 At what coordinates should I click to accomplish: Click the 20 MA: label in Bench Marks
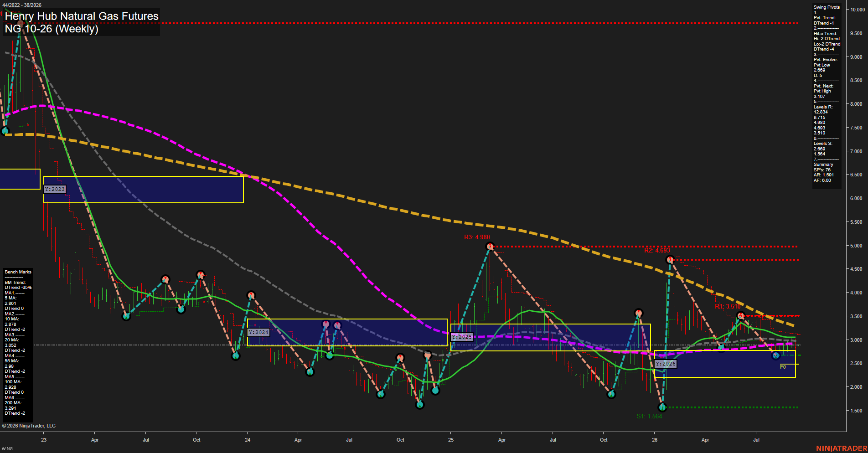12,340
